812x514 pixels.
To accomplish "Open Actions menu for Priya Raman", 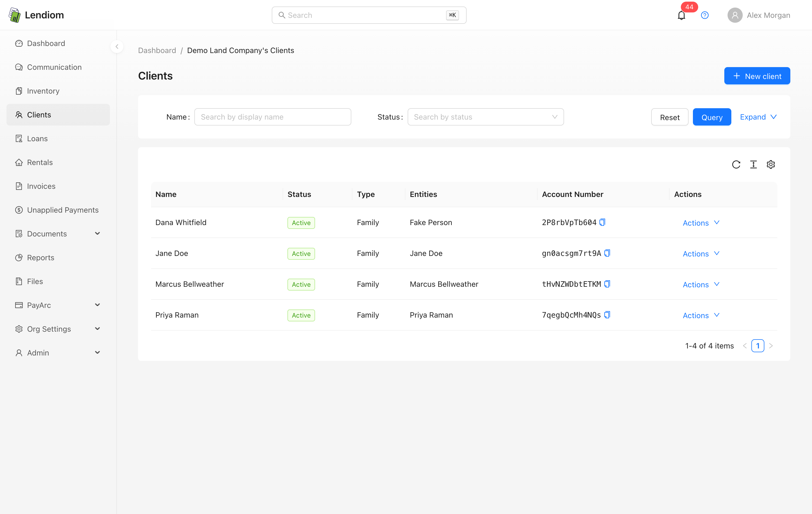I will (x=701, y=315).
